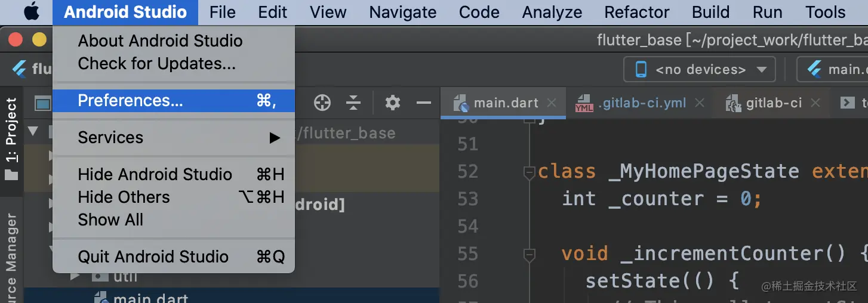Image resolution: width=868 pixels, height=303 pixels.
Task: Open the Navigate menu
Action: pos(403,12)
